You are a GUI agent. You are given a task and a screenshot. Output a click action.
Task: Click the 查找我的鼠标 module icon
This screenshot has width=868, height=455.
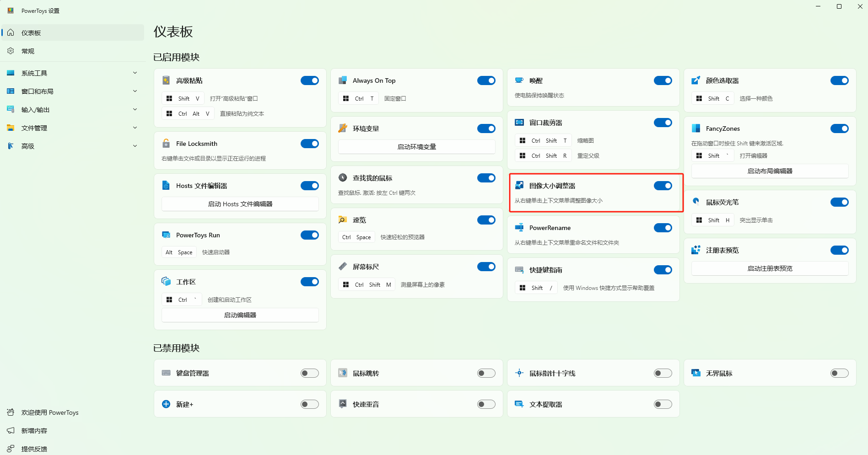(x=343, y=178)
